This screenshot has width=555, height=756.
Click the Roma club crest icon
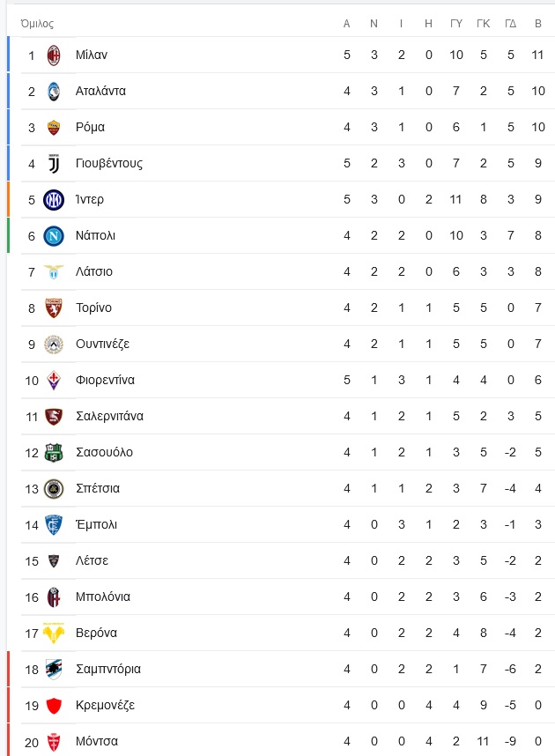54,127
